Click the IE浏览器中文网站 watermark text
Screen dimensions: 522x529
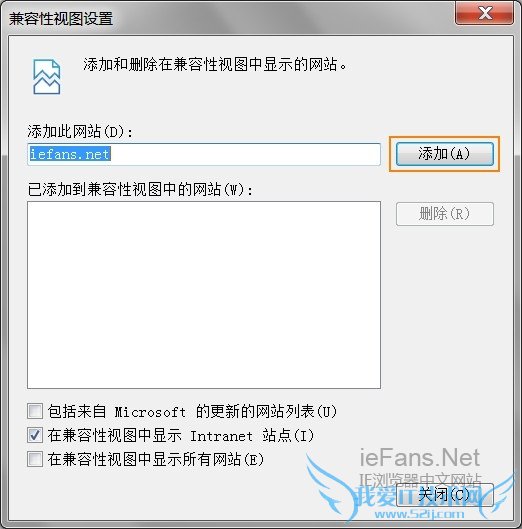pyautogui.click(x=420, y=479)
